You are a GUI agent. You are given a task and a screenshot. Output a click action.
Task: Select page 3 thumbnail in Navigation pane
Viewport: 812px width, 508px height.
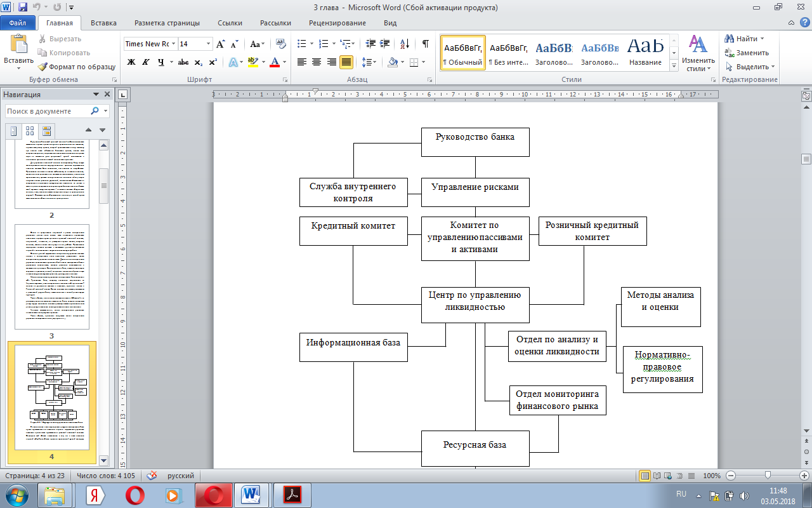coord(52,276)
